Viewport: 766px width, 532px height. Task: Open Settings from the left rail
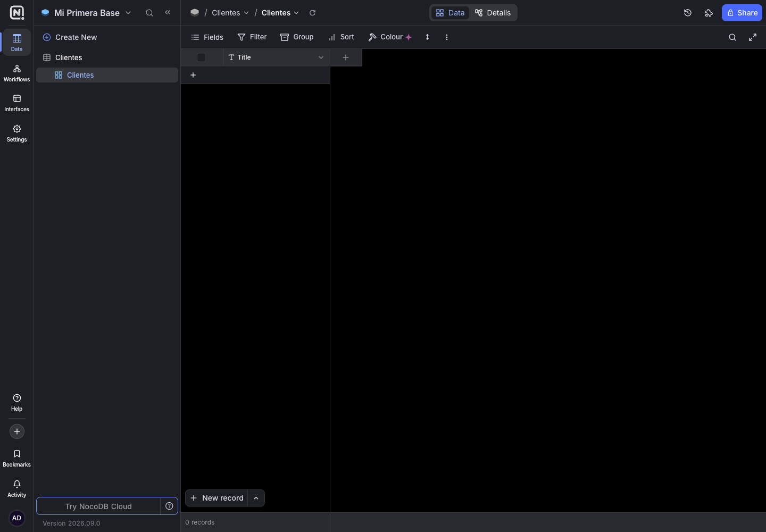point(17,134)
